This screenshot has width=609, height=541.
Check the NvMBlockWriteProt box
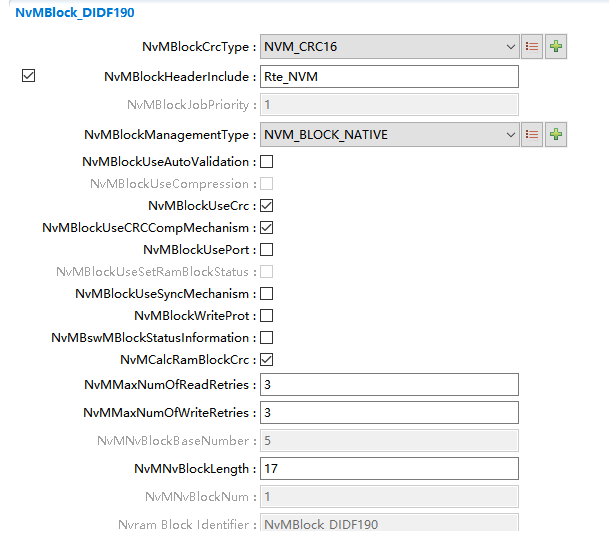coord(267,316)
